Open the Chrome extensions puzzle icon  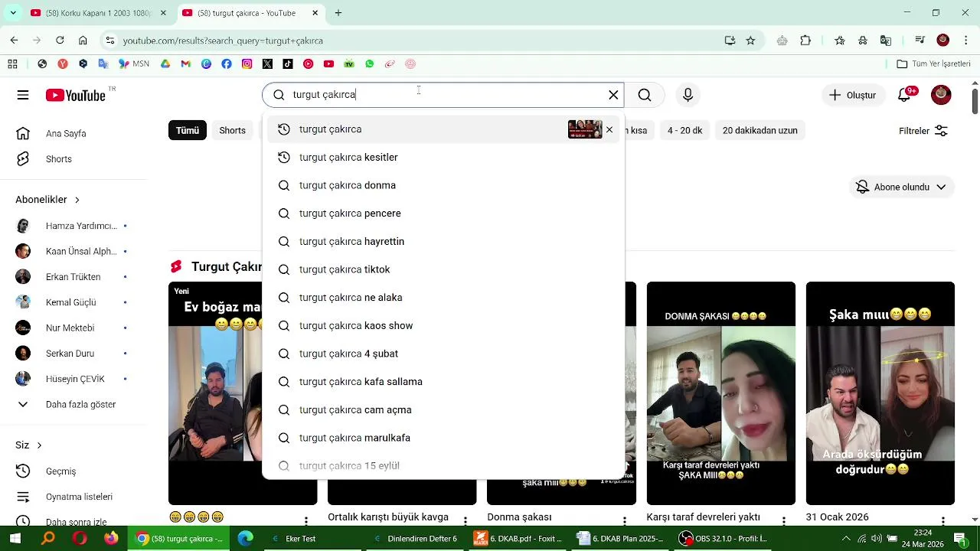805,41
